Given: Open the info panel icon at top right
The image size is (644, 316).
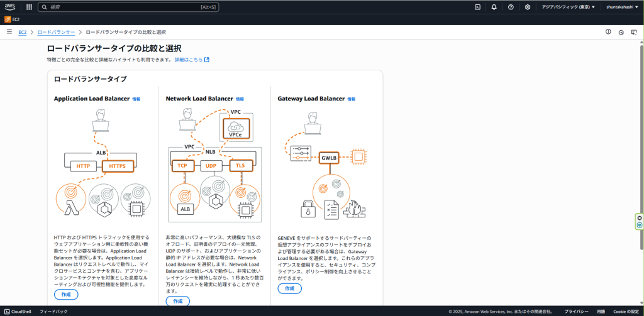Looking at the screenshot, I should click(609, 31).
